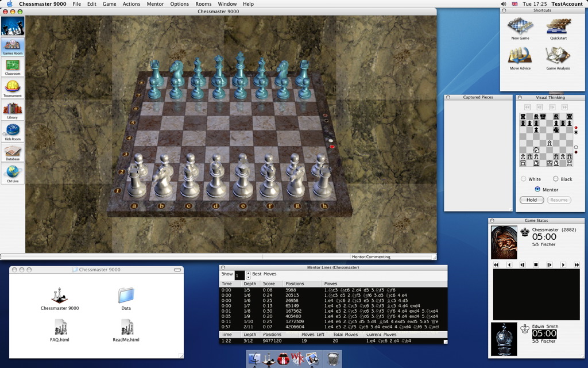Click the Visual Thinking mini chessboard
Image resolution: width=588 pixels, height=368 pixels.
click(x=546, y=140)
